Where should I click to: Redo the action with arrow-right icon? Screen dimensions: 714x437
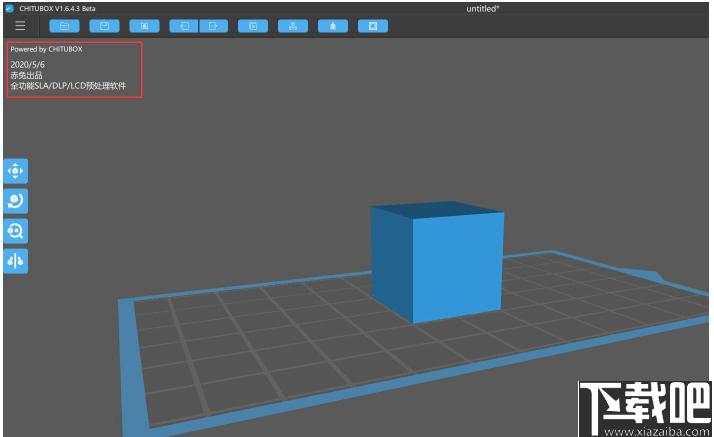click(214, 26)
